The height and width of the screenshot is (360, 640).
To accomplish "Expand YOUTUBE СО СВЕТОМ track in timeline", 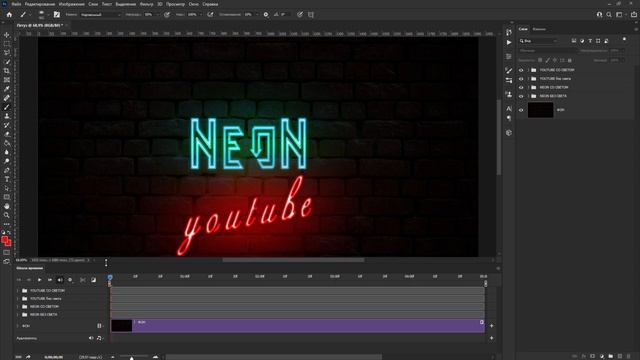I will tap(18, 291).
